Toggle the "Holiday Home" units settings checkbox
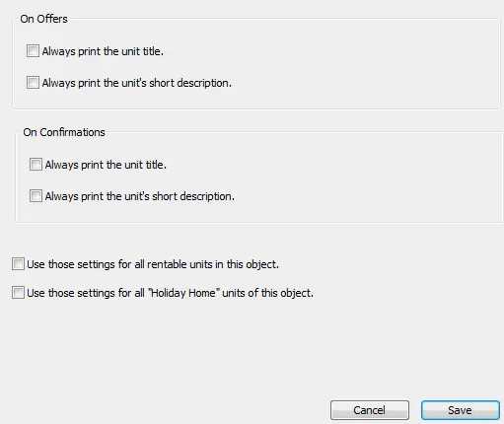 [18, 293]
